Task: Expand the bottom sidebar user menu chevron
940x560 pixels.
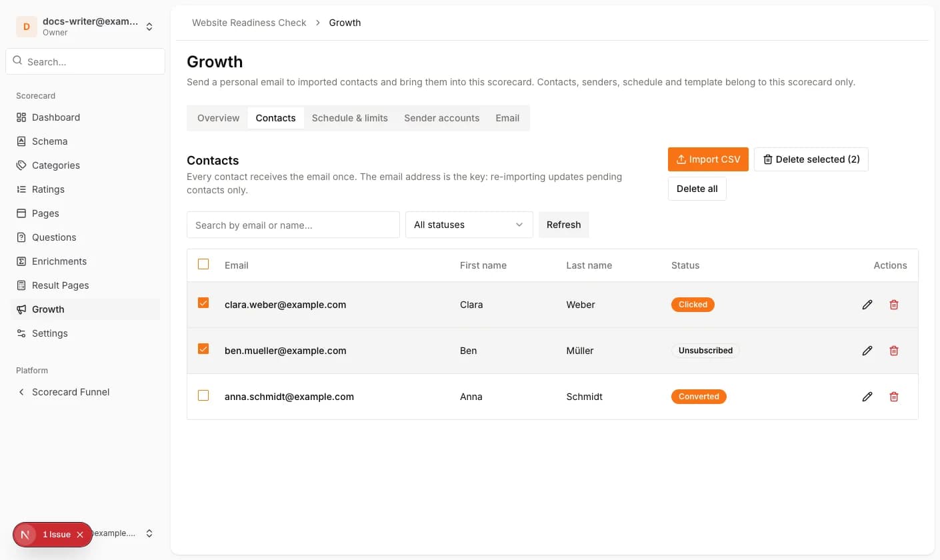Action: [x=149, y=533]
